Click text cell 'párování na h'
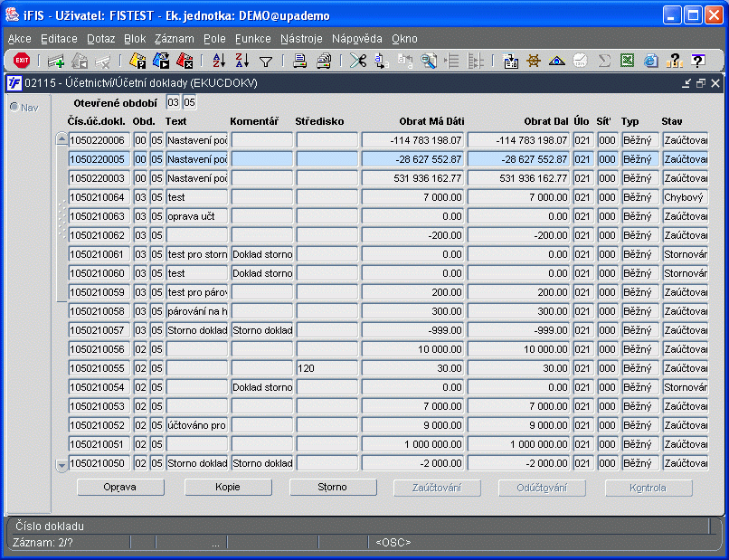729x560 pixels. pyautogui.click(x=197, y=311)
